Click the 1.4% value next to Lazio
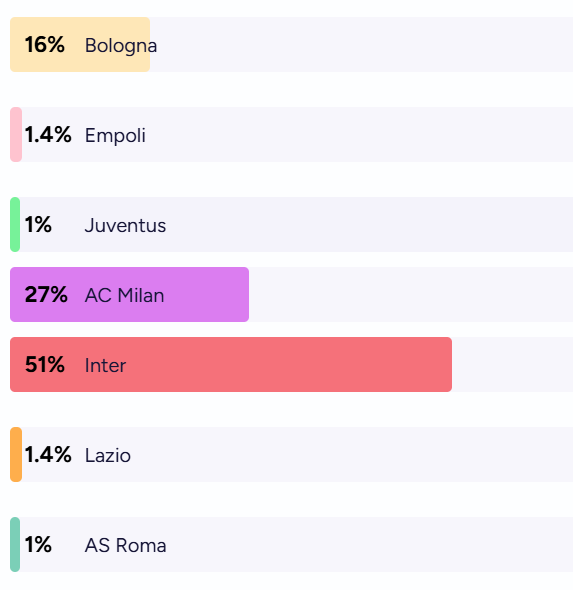The width and height of the screenshot is (573, 590). tap(48, 455)
